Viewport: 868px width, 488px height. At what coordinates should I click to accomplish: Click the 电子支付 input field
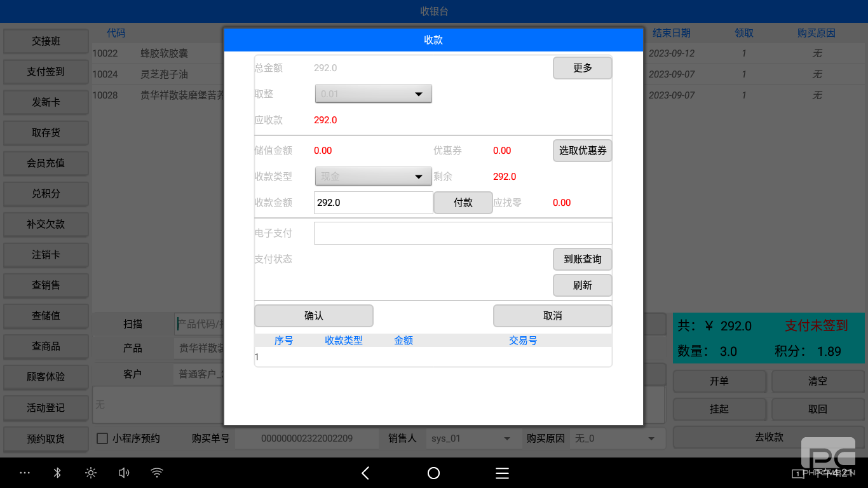(463, 233)
